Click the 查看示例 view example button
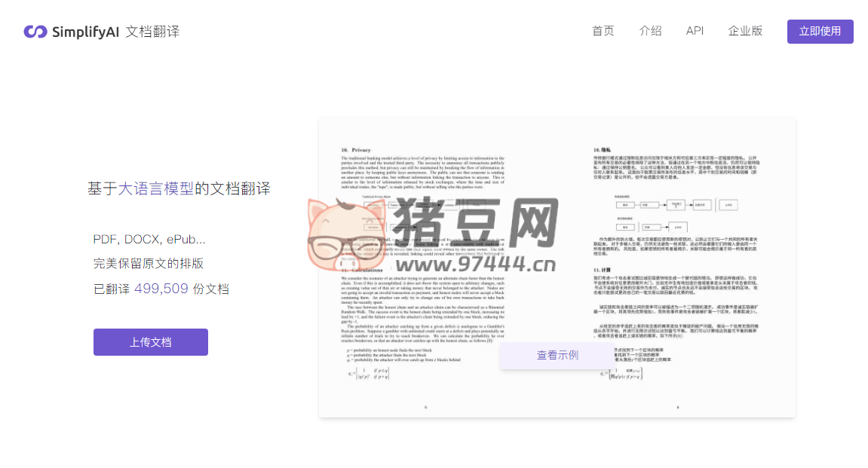Viewport: 868px width, 468px height. point(557,355)
